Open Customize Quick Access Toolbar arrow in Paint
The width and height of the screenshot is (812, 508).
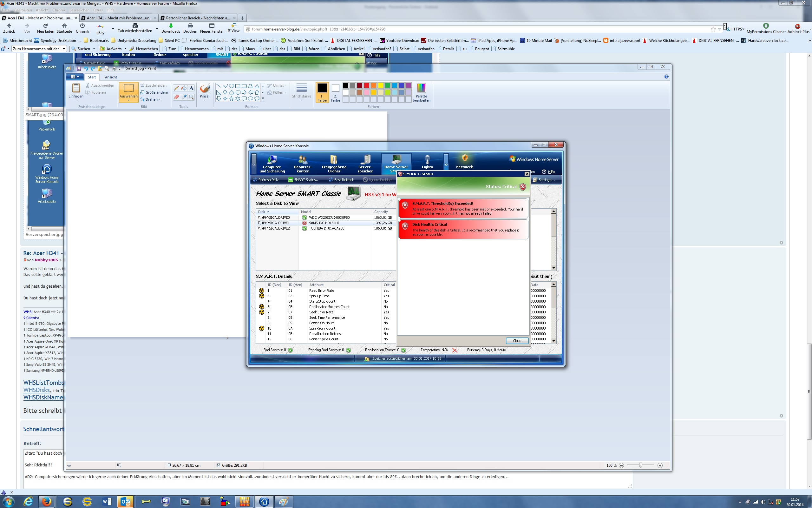pyautogui.click(x=120, y=69)
